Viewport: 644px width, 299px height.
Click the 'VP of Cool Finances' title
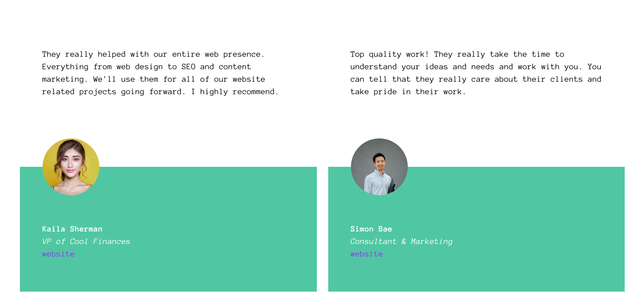point(86,241)
